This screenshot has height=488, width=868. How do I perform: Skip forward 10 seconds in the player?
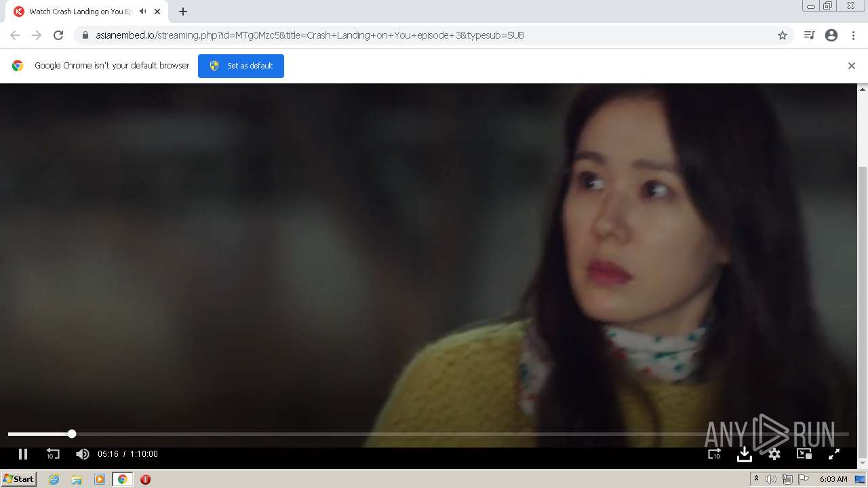click(715, 454)
